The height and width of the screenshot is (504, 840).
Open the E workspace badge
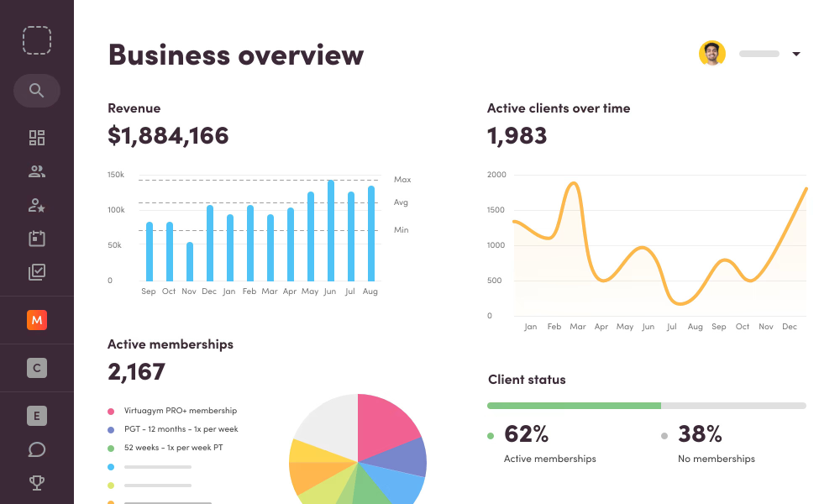[x=36, y=415]
